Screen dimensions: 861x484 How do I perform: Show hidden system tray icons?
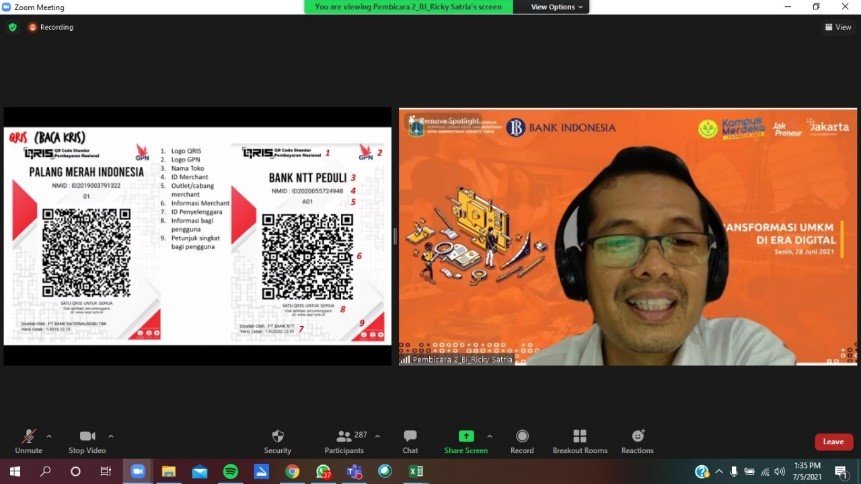pos(719,471)
